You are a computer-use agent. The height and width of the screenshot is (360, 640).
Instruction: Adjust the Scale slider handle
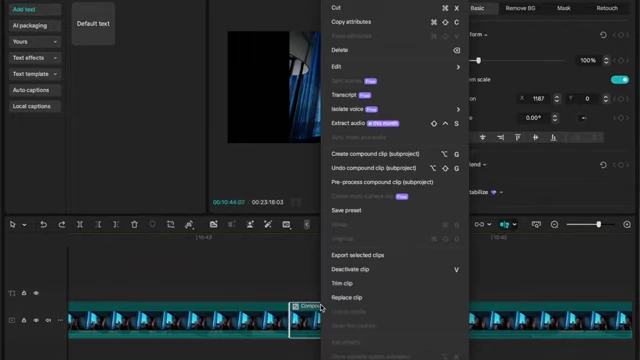(x=478, y=60)
